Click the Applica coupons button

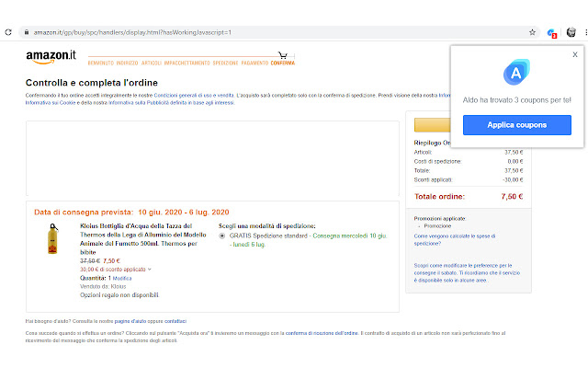[x=516, y=125]
